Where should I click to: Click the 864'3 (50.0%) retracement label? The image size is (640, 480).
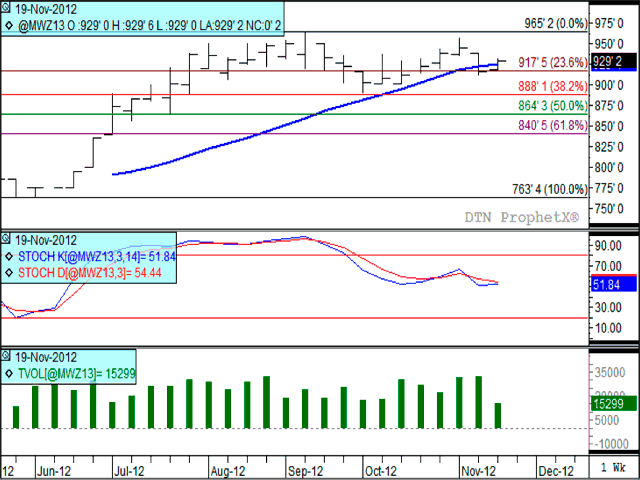tap(553, 106)
